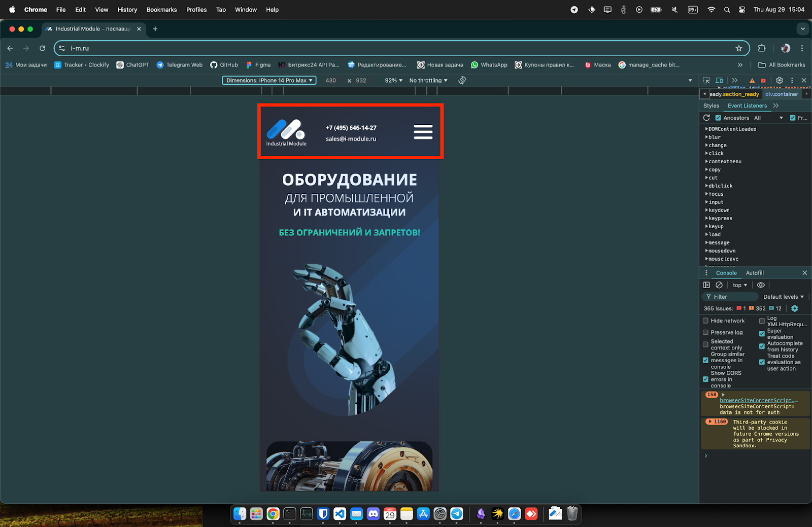Launch Discord from the Dock
This screenshot has height=527, width=812.
point(373,514)
